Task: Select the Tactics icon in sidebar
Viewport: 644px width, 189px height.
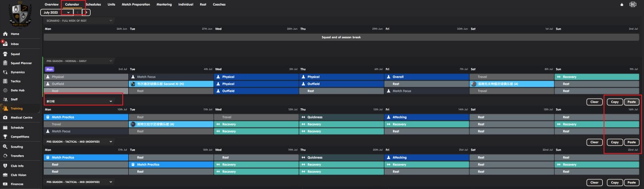Action: tap(15, 81)
